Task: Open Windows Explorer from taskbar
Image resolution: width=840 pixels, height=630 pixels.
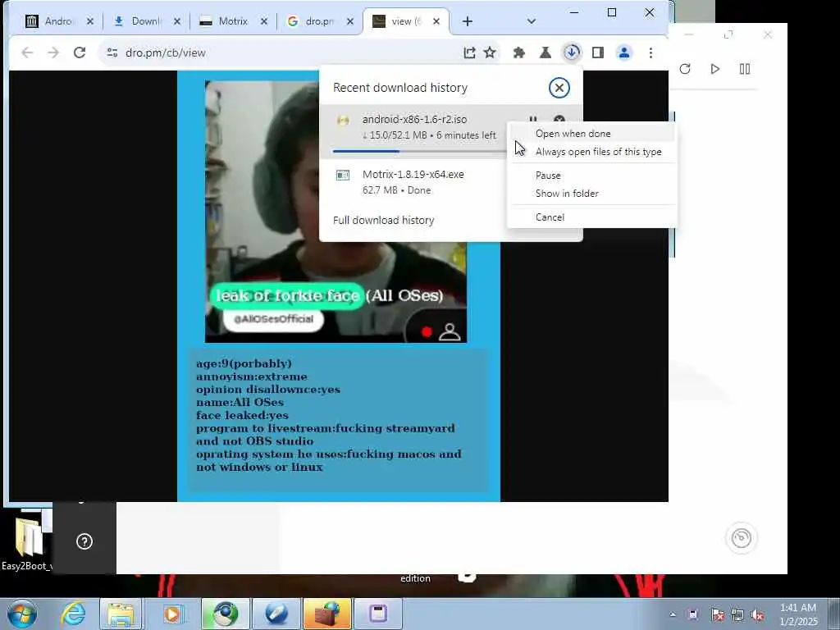Action: (121, 614)
